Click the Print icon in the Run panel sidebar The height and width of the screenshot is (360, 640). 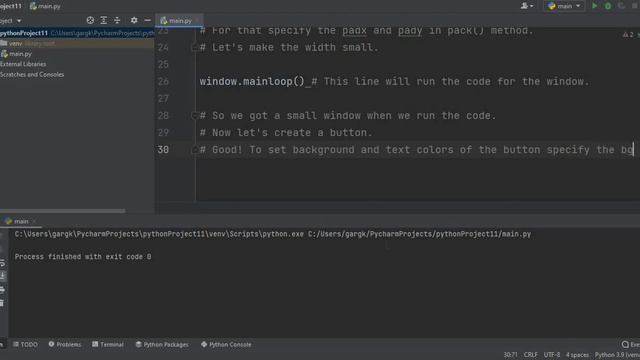pos(2,290)
